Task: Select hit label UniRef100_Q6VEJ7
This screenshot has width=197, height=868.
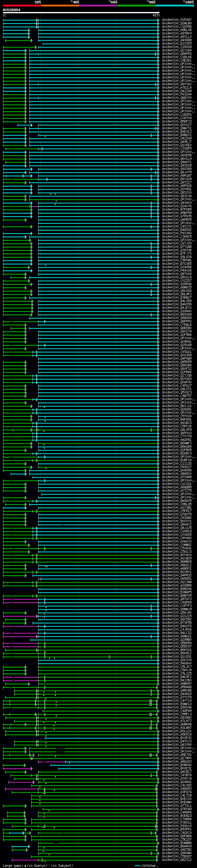Action: point(177,142)
